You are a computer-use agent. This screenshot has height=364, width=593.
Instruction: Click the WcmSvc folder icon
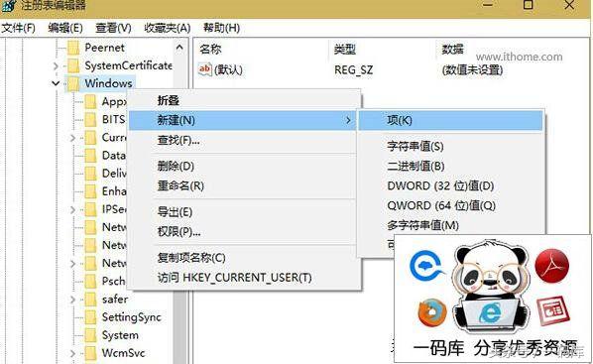tap(90, 353)
